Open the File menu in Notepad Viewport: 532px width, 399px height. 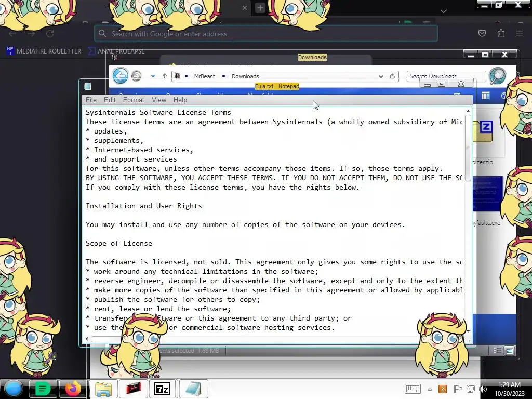point(91,100)
